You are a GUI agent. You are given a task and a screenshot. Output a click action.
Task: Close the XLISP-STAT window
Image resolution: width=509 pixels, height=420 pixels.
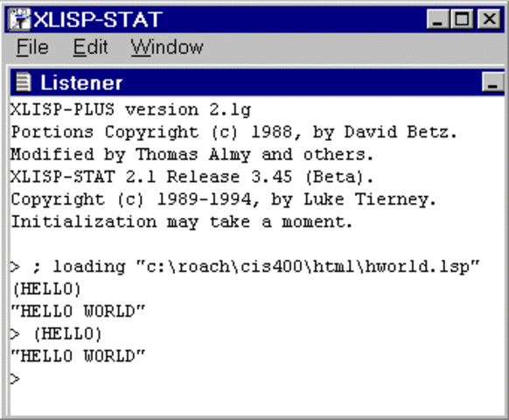point(489,19)
